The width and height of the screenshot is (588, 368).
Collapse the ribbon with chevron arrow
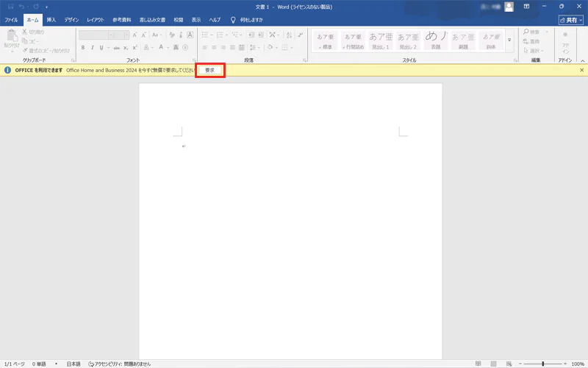582,61
